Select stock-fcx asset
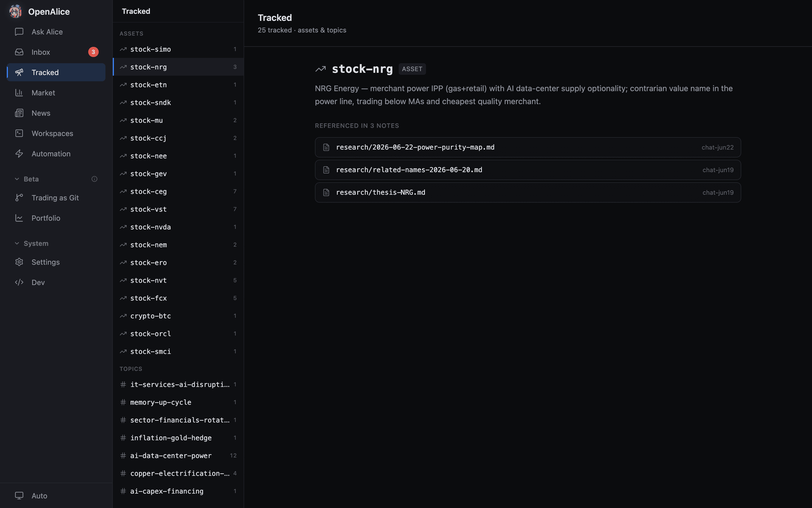Image resolution: width=812 pixels, height=508 pixels. pos(178,298)
